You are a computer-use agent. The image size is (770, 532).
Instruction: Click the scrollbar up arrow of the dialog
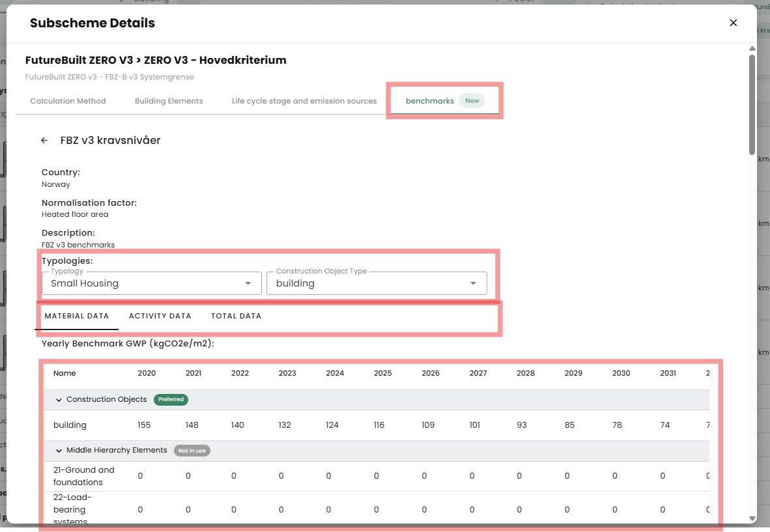tap(752, 49)
